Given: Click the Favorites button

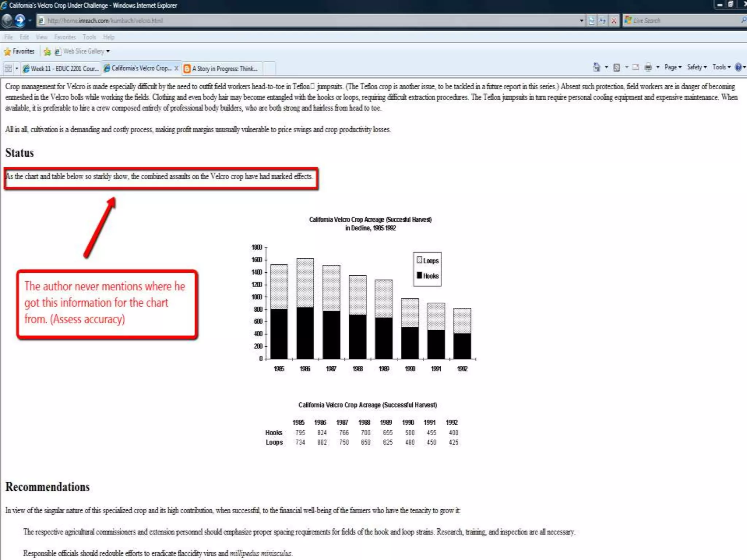Looking at the screenshot, I should (19, 51).
